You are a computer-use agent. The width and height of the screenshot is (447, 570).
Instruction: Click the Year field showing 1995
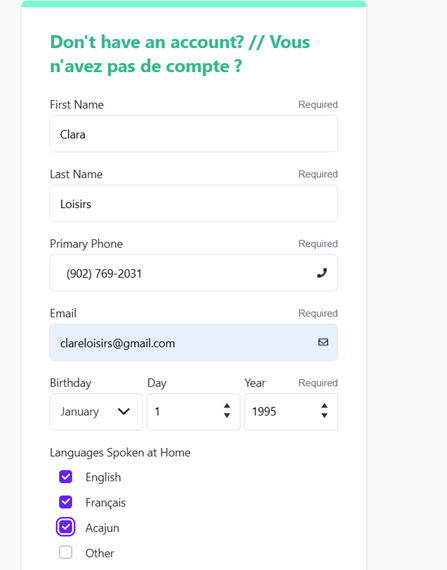[291, 412]
